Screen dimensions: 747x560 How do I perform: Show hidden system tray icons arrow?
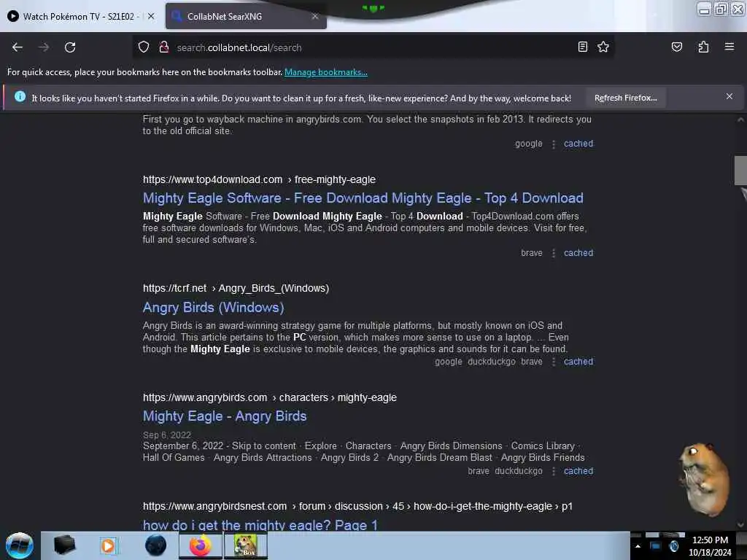coord(638,546)
